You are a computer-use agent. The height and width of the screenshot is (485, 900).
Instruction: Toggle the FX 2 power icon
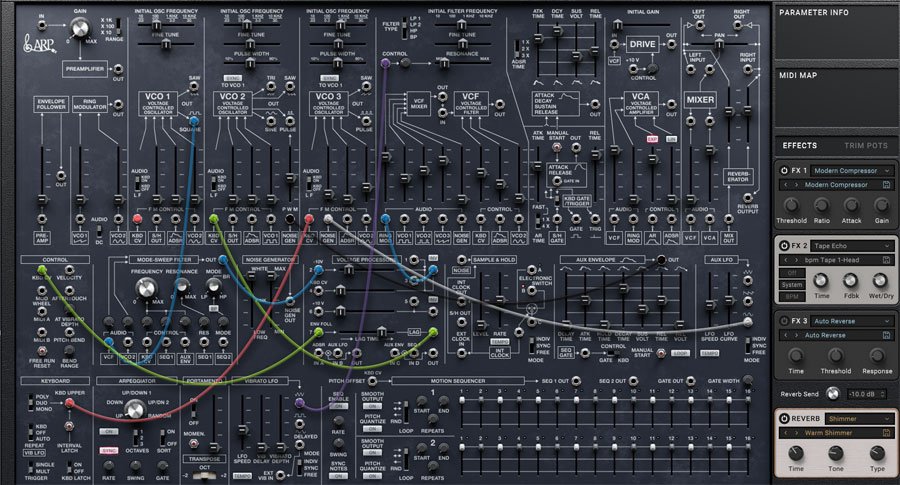(784, 246)
